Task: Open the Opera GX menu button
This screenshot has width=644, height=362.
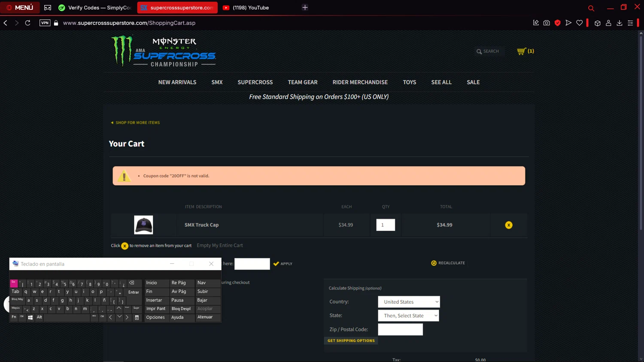Action: [20, 7]
